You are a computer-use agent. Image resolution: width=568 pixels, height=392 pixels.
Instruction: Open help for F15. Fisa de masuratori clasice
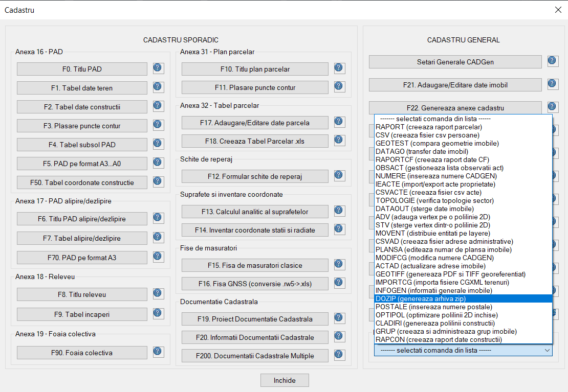coord(339,264)
